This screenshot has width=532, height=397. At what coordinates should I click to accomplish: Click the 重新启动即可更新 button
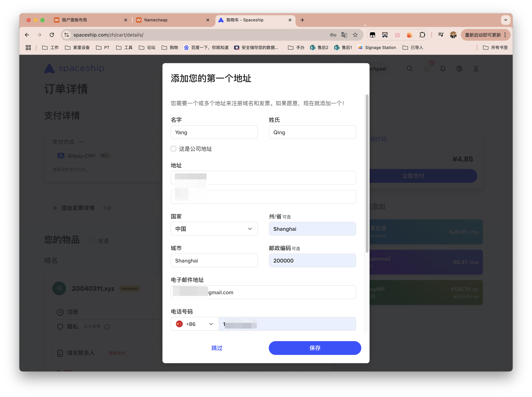coord(483,35)
